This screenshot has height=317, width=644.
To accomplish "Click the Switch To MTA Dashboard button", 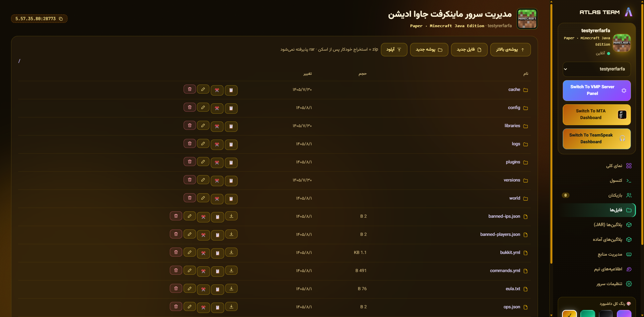I will (597, 115).
